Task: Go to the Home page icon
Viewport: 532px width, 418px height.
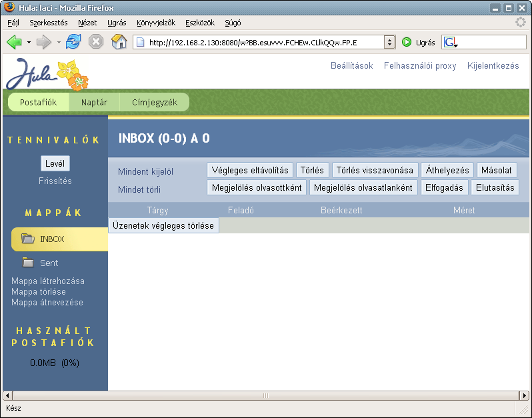Action: (119, 42)
